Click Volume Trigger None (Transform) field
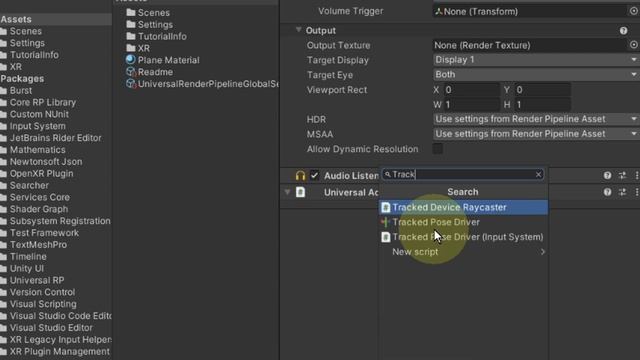Viewport: 640px width, 360px height. [530, 11]
